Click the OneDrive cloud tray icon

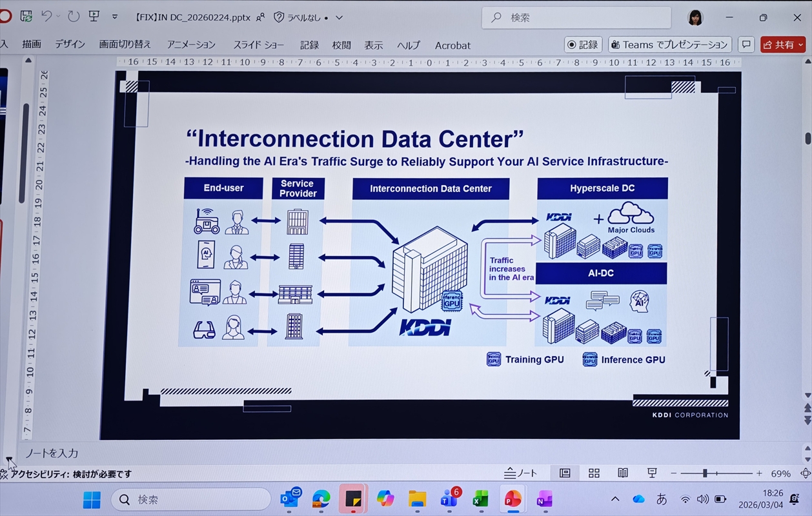[x=638, y=499]
